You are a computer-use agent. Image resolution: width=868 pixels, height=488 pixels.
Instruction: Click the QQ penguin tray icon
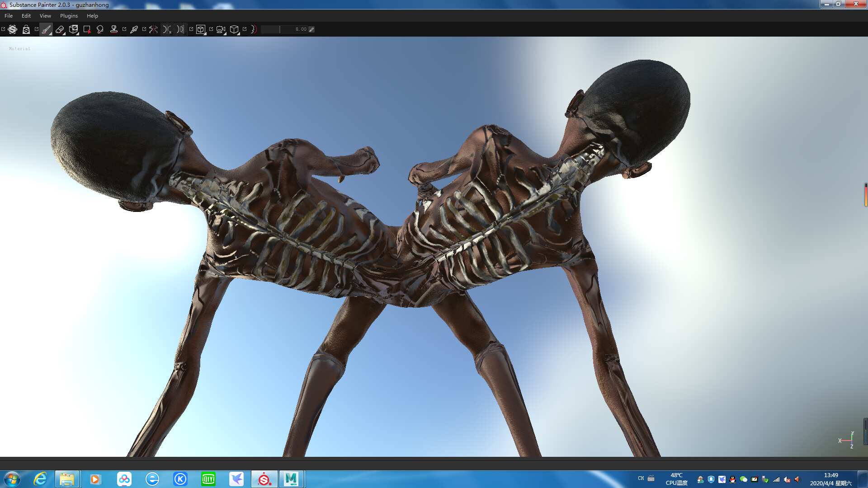732,479
